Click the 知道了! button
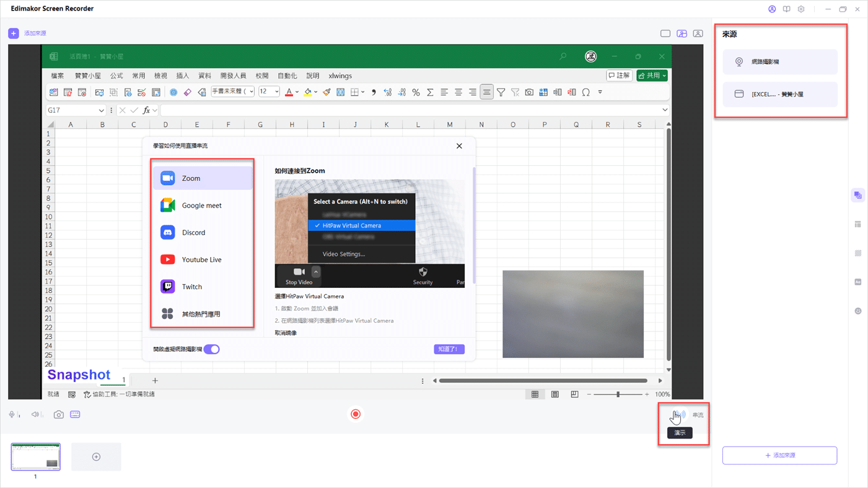Screen dimensions: 868x488 (x=449, y=349)
